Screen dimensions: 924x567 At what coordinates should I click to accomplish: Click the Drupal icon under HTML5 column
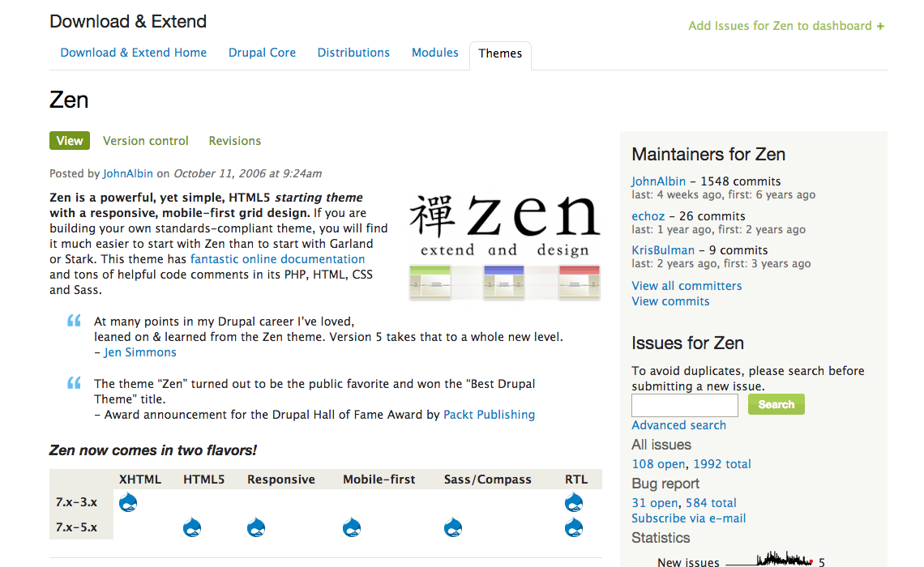pos(192,527)
